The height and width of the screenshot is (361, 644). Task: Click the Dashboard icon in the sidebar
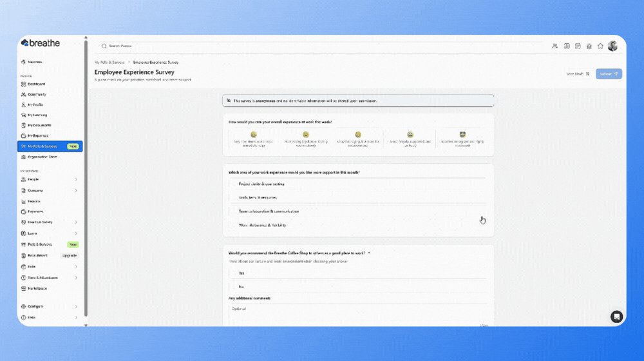tap(23, 84)
